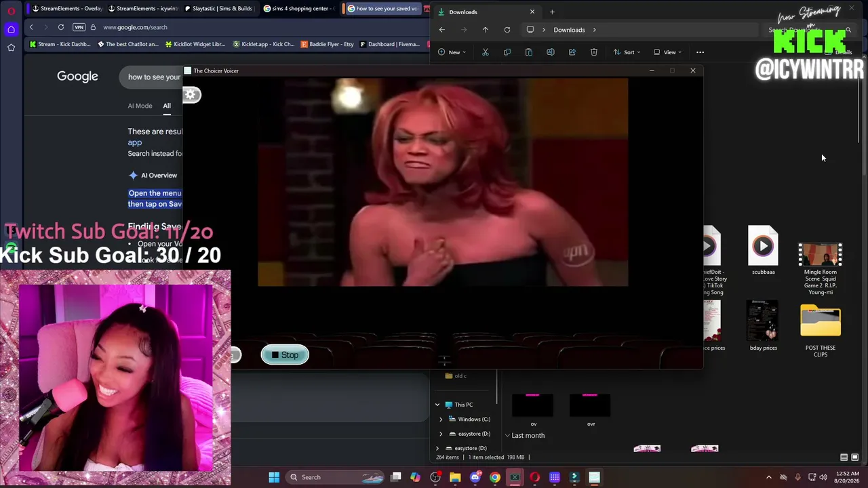This screenshot has height=488, width=868.
Task: Expand the PC icon chevron in address bar
Action: pos(543,30)
